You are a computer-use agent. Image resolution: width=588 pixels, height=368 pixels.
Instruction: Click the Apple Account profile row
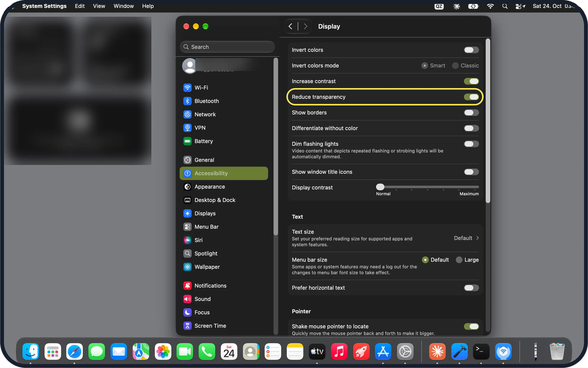[224, 66]
